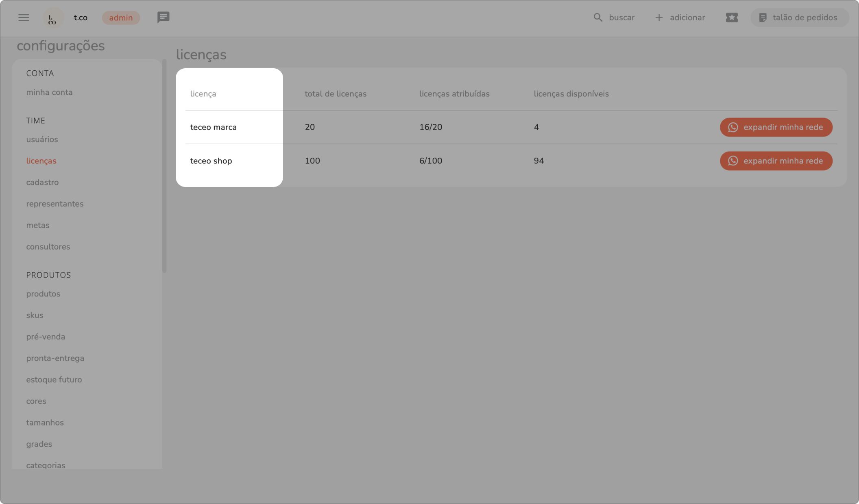859x504 pixels.
Task: Select the teceo marca license row
Action: point(213,127)
